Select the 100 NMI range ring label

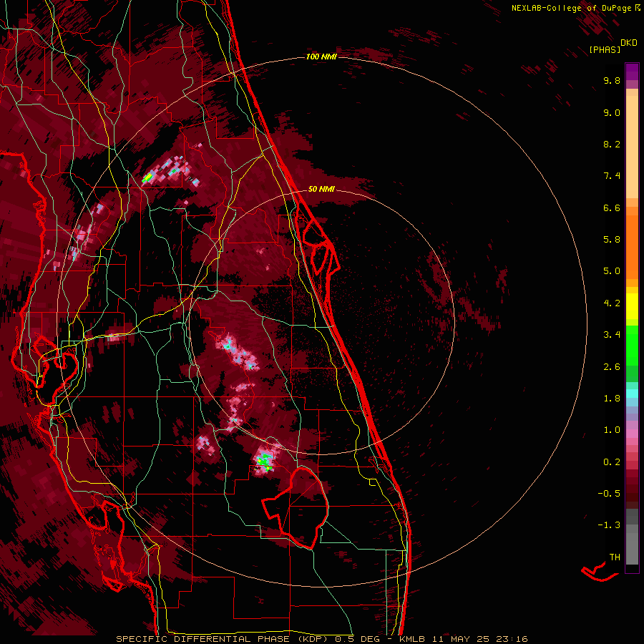point(321,57)
